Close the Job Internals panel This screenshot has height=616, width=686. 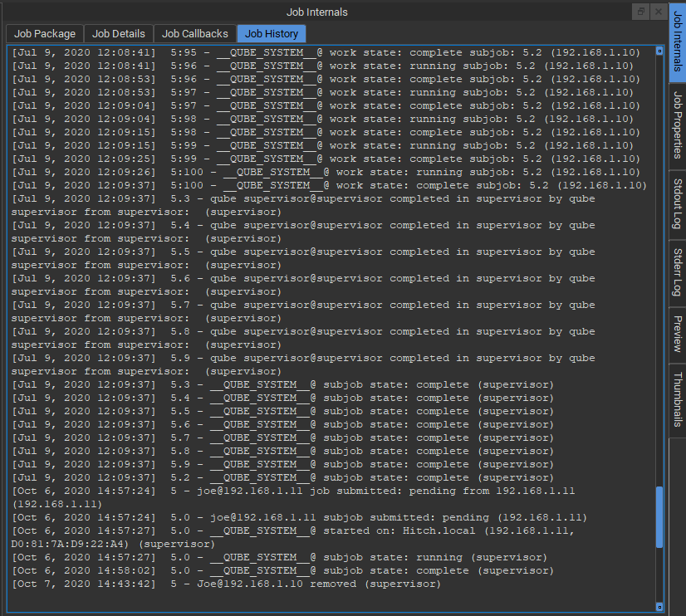pos(658,12)
